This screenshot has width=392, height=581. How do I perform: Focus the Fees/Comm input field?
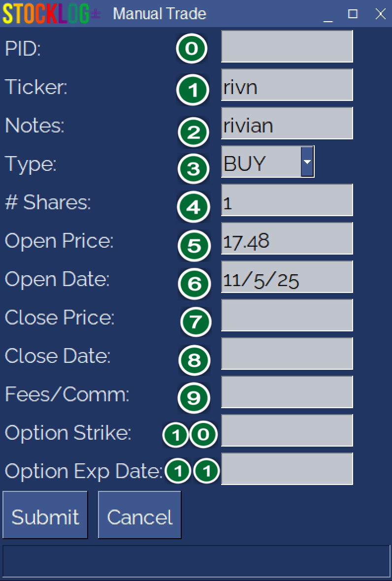pyautogui.click(x=287, y=392)
